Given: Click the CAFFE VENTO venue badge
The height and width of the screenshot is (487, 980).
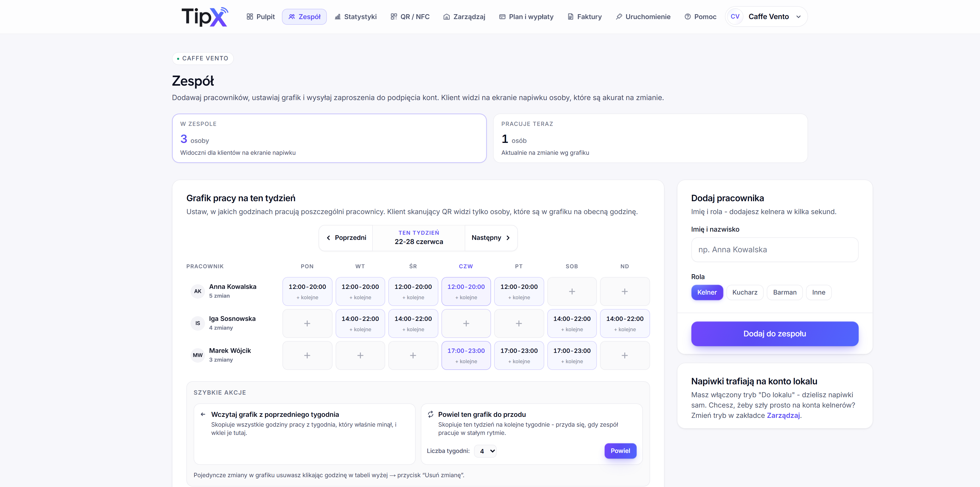Looking at the screenshot, I should (x=203, y=59).
